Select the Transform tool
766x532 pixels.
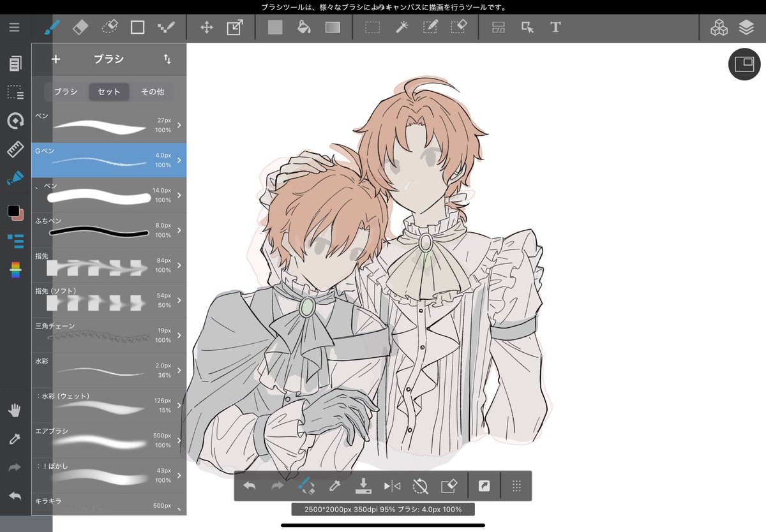234,27
